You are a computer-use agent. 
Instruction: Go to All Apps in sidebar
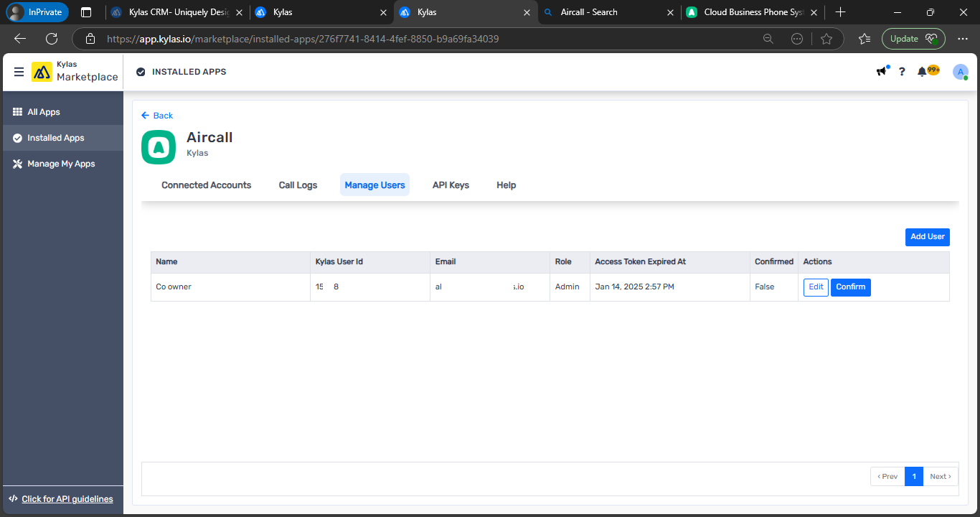[x=63, y=112]
